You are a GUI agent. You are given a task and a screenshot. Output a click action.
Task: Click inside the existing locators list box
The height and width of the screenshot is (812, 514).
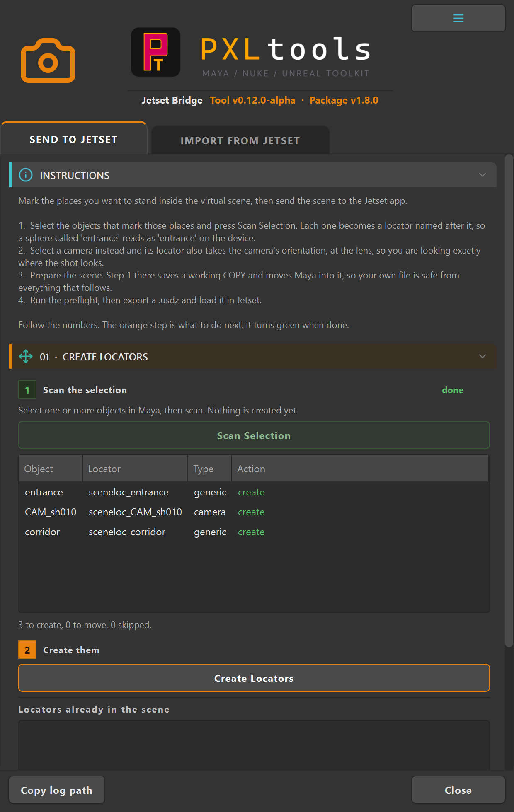254,745
